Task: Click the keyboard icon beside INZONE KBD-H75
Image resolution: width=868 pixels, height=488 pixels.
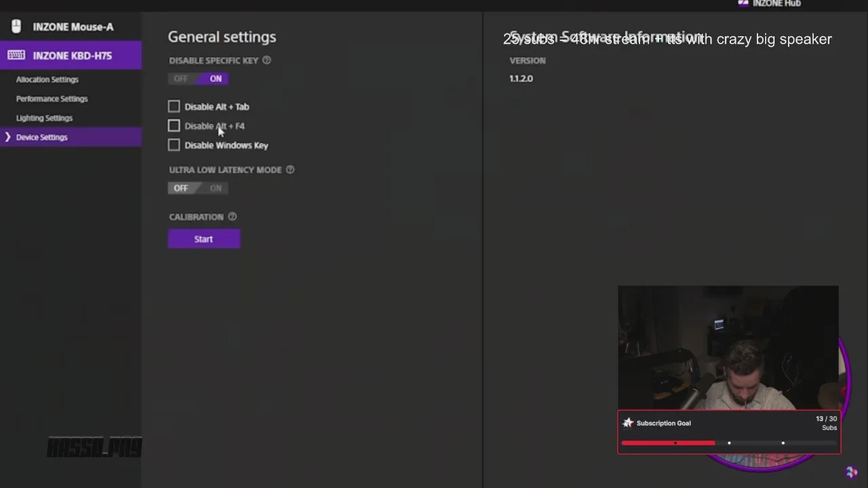Action: 16,55
